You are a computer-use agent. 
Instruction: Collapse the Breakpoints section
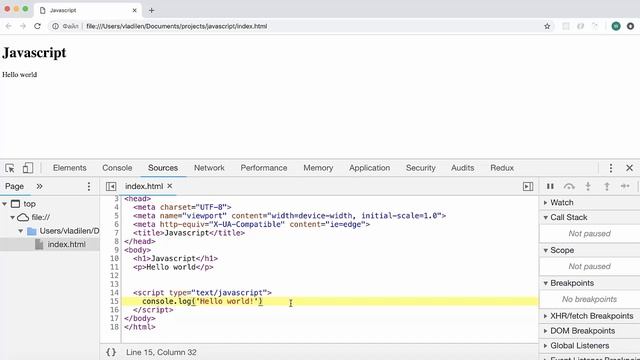(x=572, y=283)
